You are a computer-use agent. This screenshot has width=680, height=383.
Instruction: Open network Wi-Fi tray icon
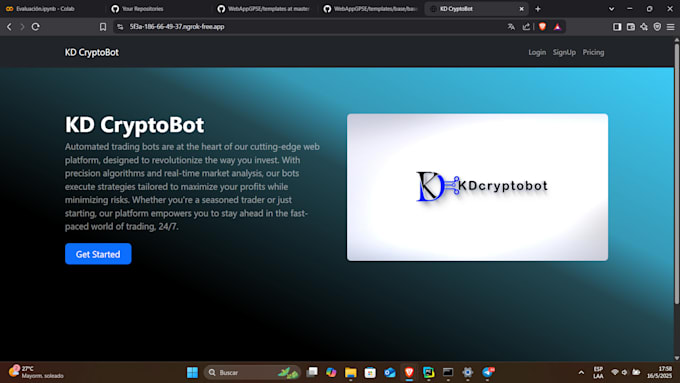pos(615,373)
